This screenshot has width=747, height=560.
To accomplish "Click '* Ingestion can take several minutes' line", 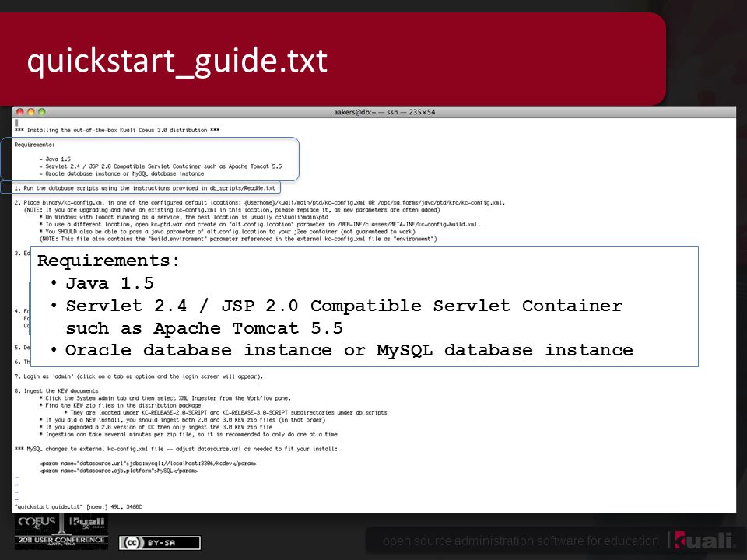I will coord(188,434).
